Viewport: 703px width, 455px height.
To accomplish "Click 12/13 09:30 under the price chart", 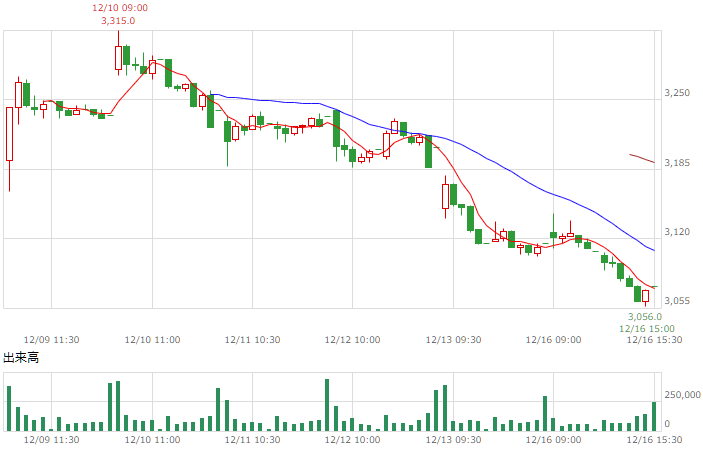I will click(x=453, y=340).
